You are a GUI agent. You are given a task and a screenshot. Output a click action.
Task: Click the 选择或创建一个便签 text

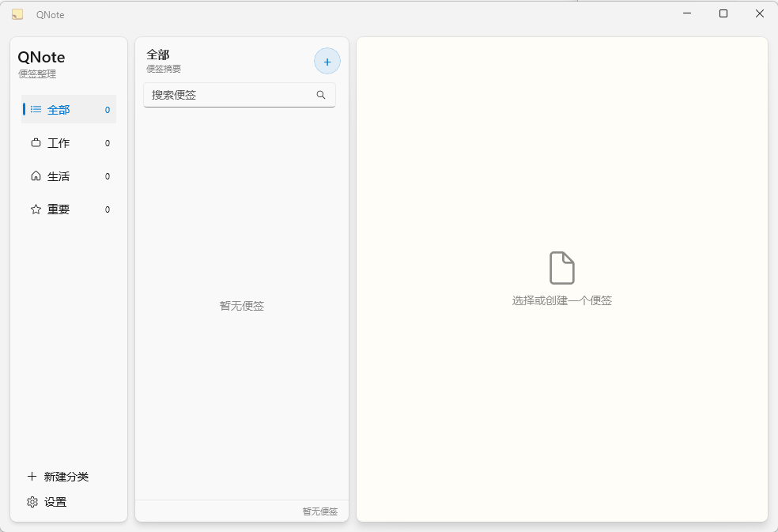pos(561,300)
